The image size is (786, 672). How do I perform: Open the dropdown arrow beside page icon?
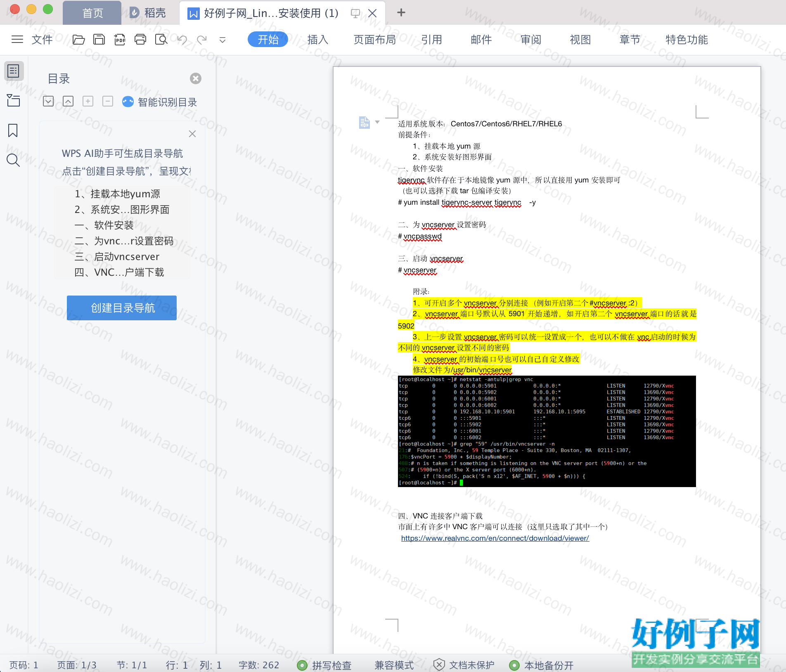[x=377, y=122]
